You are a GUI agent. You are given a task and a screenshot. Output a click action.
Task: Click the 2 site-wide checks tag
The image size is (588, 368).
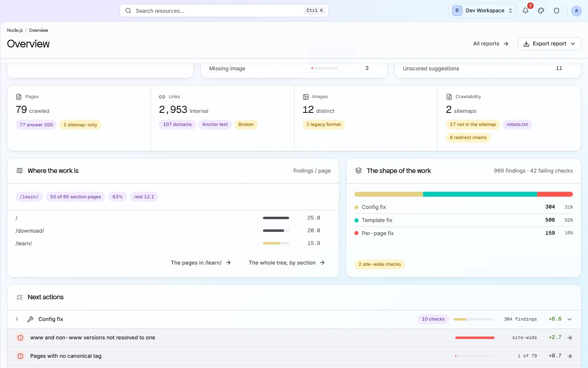pos(380,265)
